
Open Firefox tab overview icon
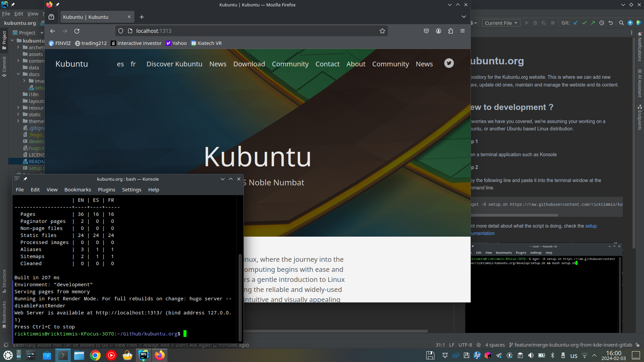pyautogui.click(x=51, y=17)
